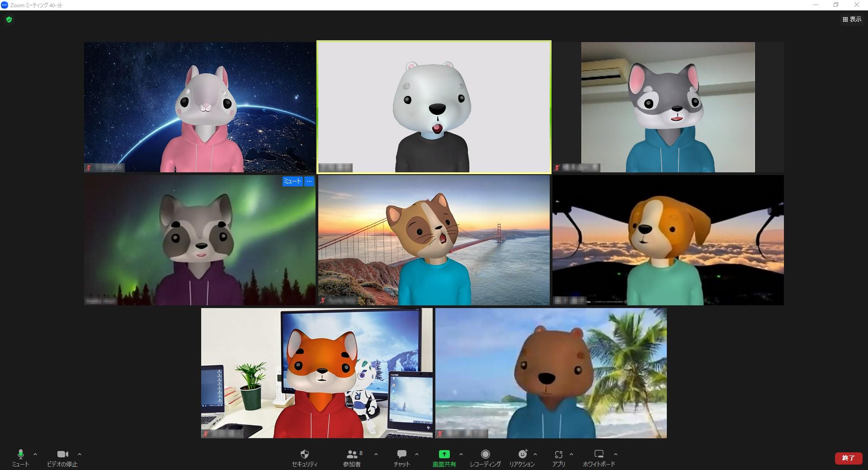Mute the raccoon avatar participant
Viewport: 868px width, 470px height.
coord(292,181)
